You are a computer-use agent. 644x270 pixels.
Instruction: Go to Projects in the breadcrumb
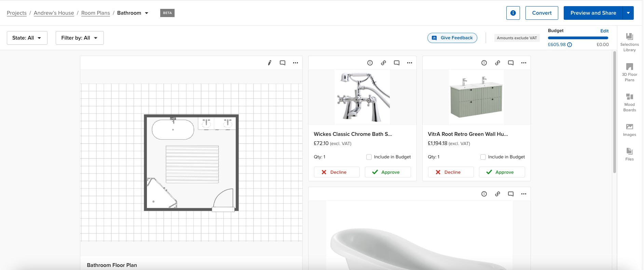click(17, 13)
